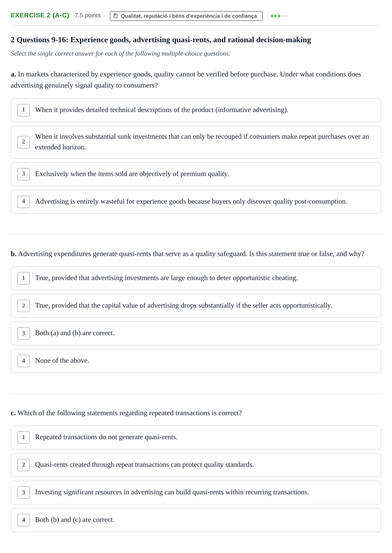Click the number 2 box in question a
The height and width of the screenshot is (553, 392).
pos(23,142)
